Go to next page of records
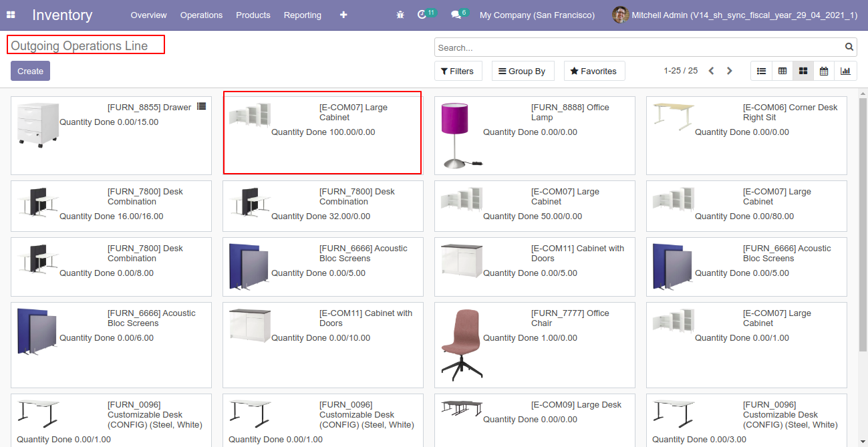 [730, 71]
